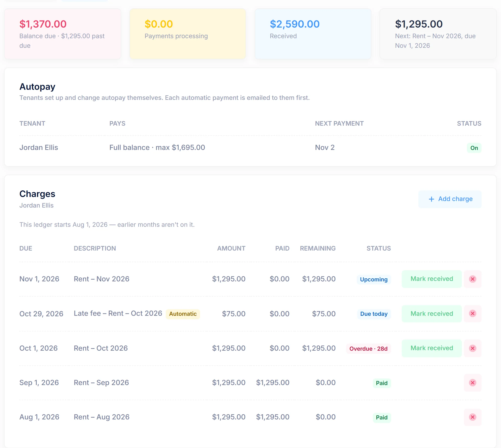Click the $75.00 amount cell
The width and height of the screenshot is (501, 448).
pos(233,314)
